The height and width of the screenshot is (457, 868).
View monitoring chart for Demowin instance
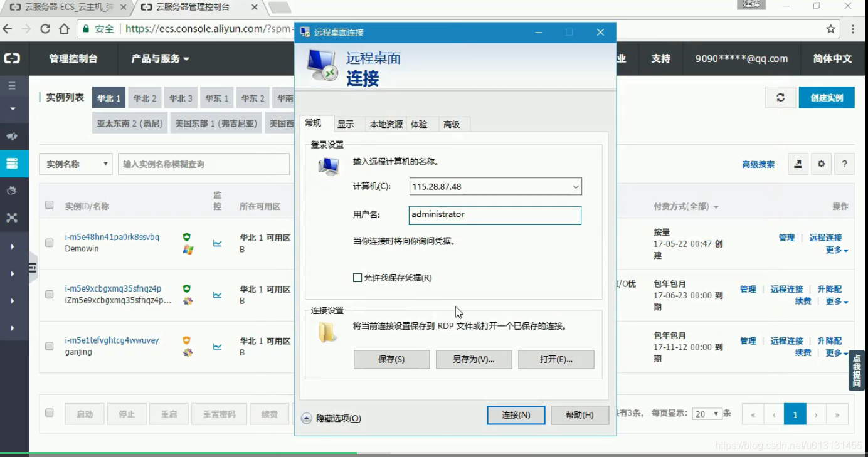point(217,243)
